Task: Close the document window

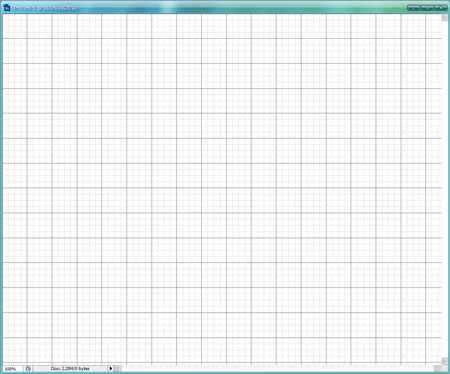Action: (x=440, y=7)
